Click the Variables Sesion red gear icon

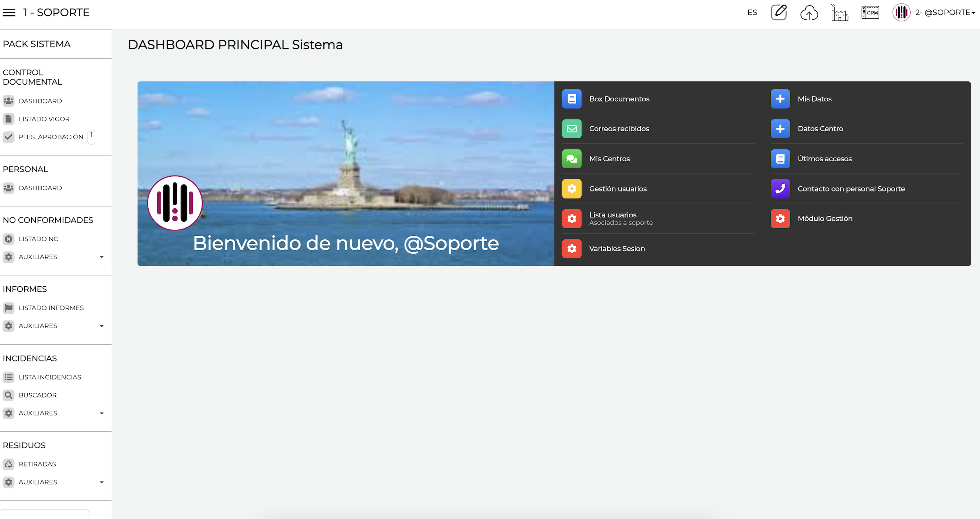572,249
